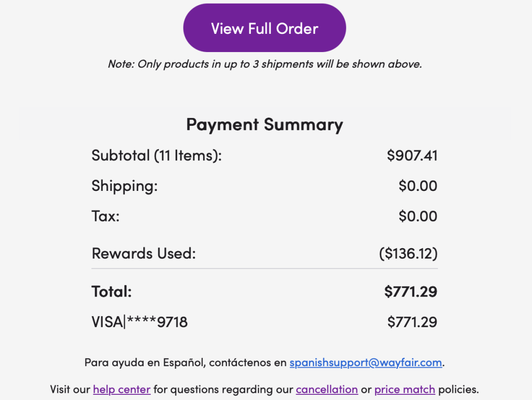Follow the cancellation policy link
The image size is (532, 400).
[327, 389]
